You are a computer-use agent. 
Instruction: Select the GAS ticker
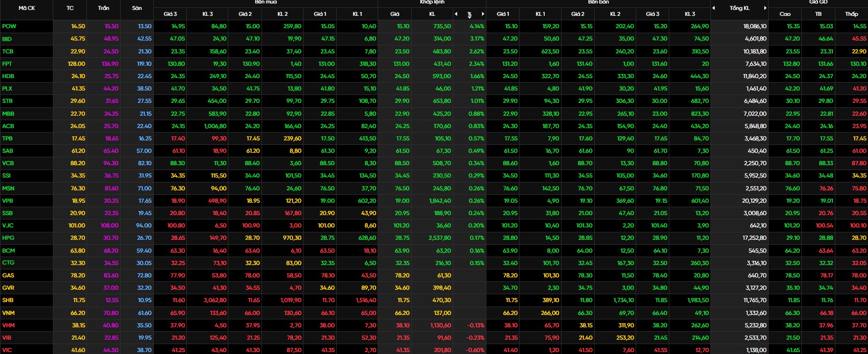pyautogui.click(x=8, y=275)
